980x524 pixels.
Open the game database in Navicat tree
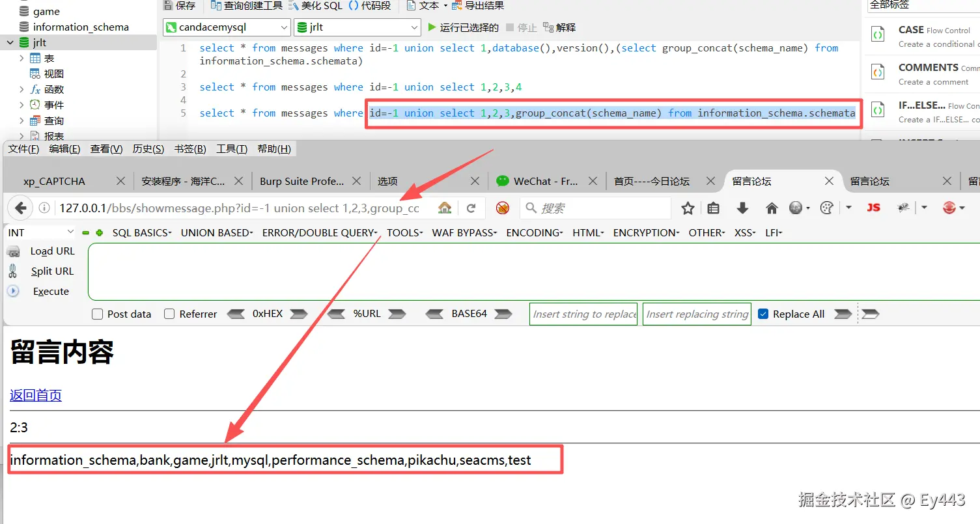point(46,11)
